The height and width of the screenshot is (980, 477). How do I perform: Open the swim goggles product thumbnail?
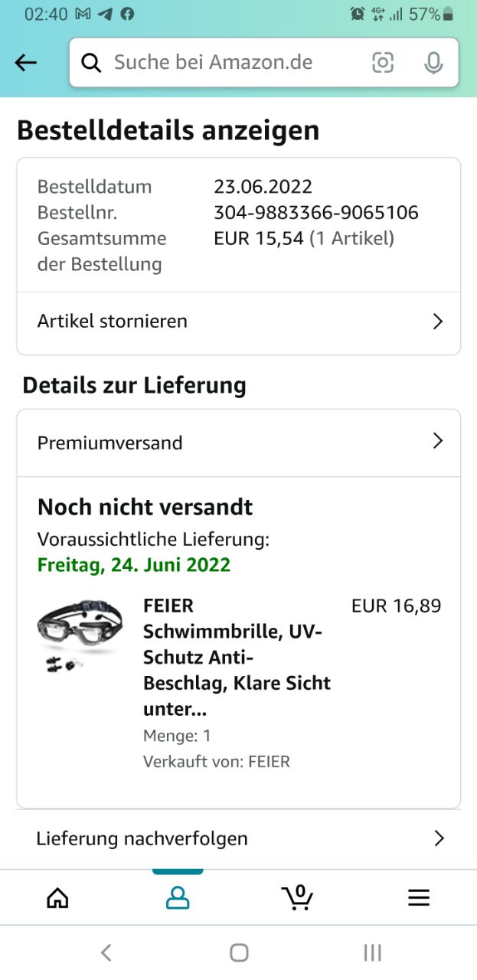80,635
